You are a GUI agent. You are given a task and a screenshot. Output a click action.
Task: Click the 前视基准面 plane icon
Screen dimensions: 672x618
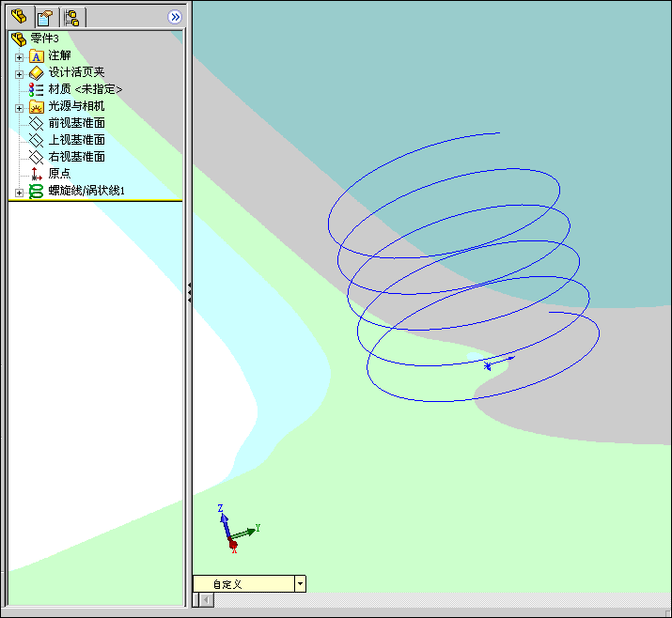tap(37, 123)
